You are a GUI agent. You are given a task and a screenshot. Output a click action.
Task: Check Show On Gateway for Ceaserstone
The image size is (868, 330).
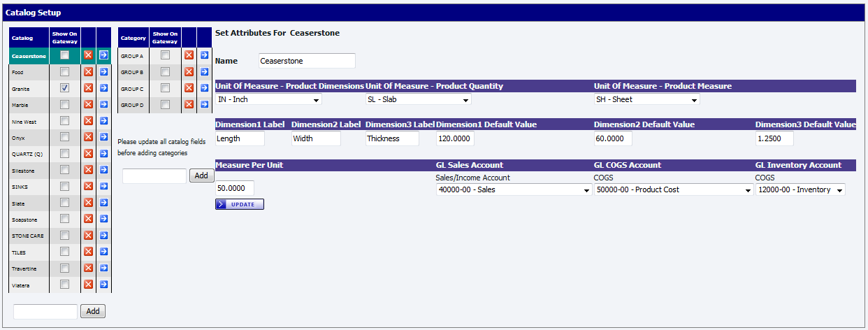pyautogui.click(x=64, y=55)
